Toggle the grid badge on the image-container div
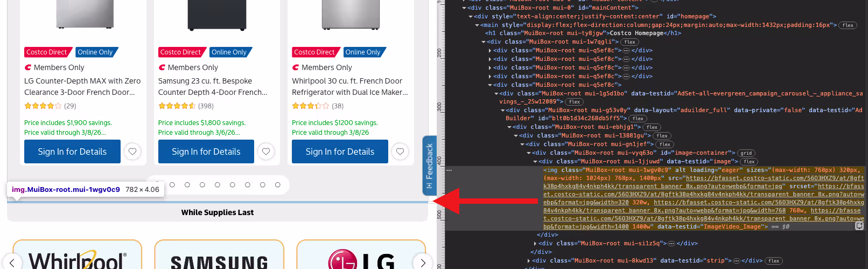This screenshot has width=868, height=269. click(746, 153)
